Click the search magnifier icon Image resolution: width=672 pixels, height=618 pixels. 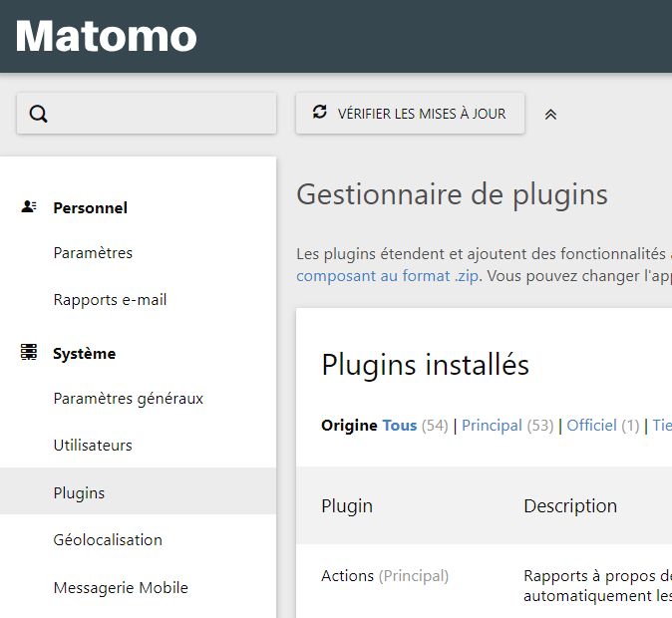coord(39,114)
